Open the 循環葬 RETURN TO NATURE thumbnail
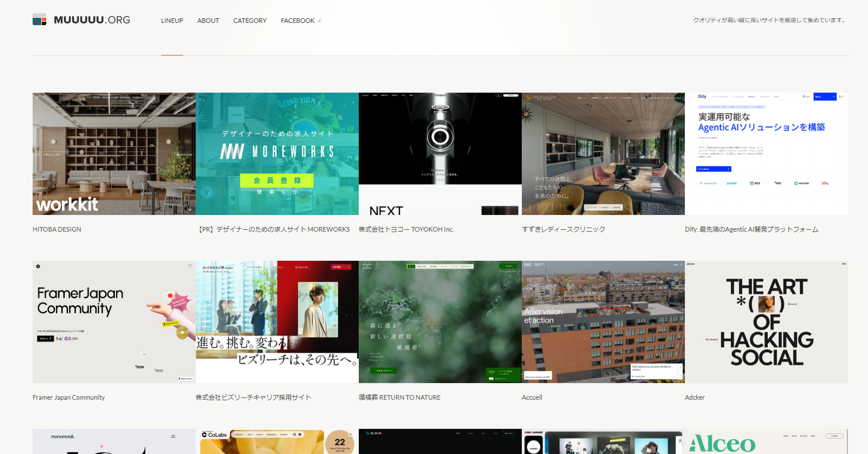Viewport: 868px width, 454px height. coord(440,322)
